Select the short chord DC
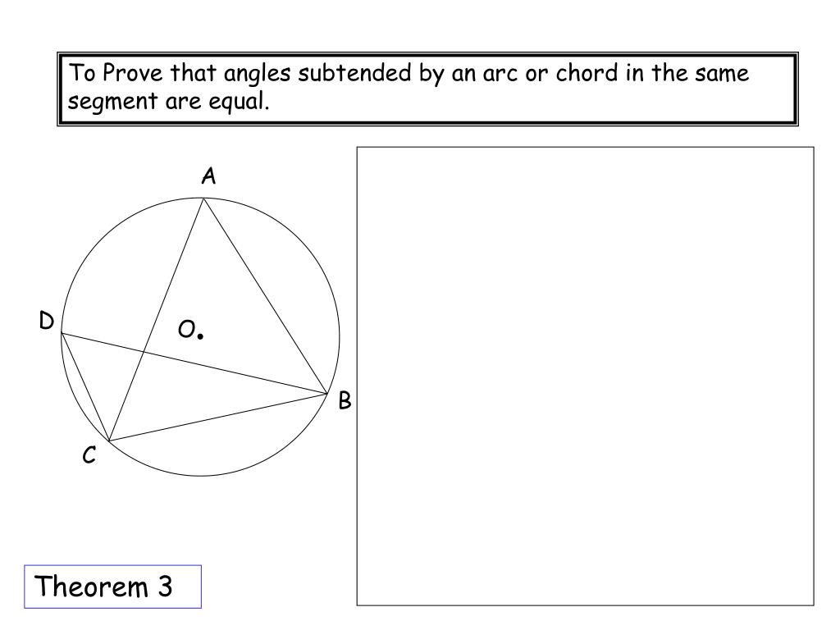This screenshot has height=630, width=840. coord(85,387)
